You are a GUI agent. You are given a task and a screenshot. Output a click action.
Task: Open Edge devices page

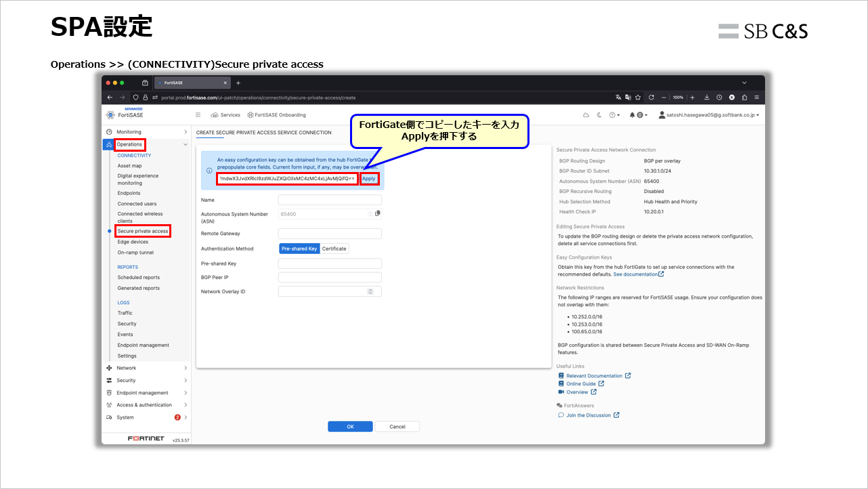pos(133,242)
